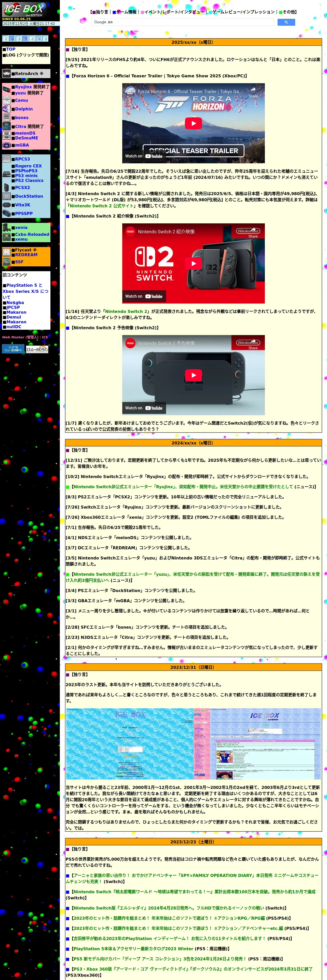Open the Dolphin emulator page

point(24,109)
